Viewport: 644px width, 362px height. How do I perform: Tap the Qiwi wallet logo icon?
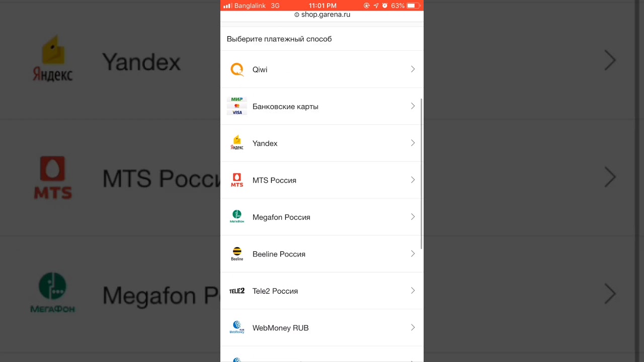coord(237,69)
